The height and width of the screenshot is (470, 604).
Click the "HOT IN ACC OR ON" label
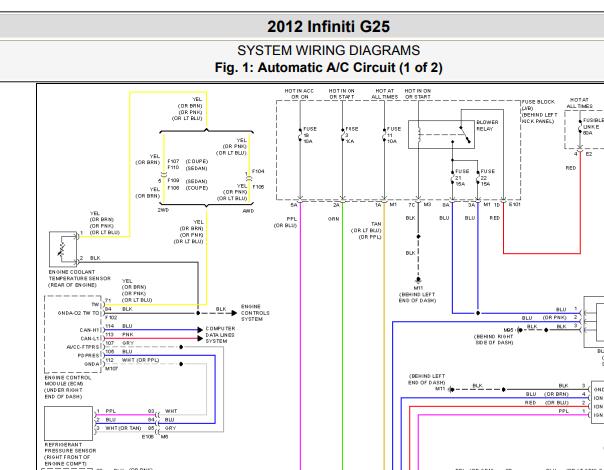click(x=299, y=94)
